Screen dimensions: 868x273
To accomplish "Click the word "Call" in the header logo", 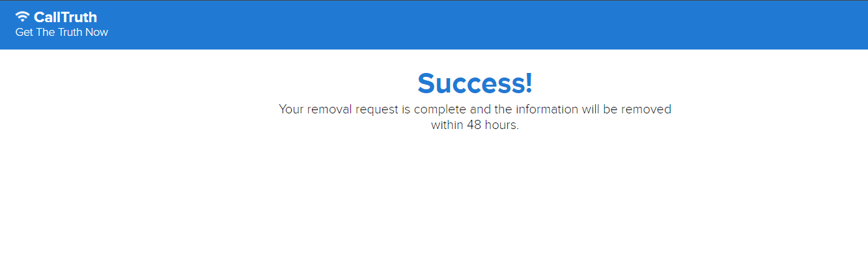I will 46,18.
